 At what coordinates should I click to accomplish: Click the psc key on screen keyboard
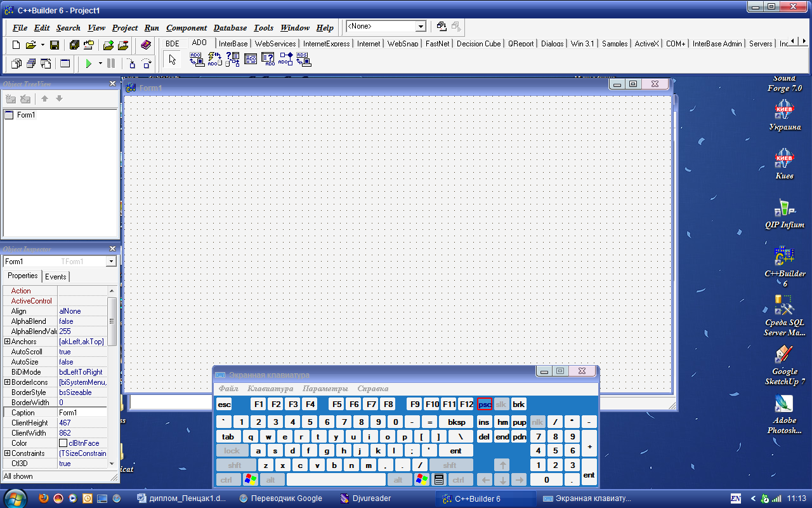point(485,404)
